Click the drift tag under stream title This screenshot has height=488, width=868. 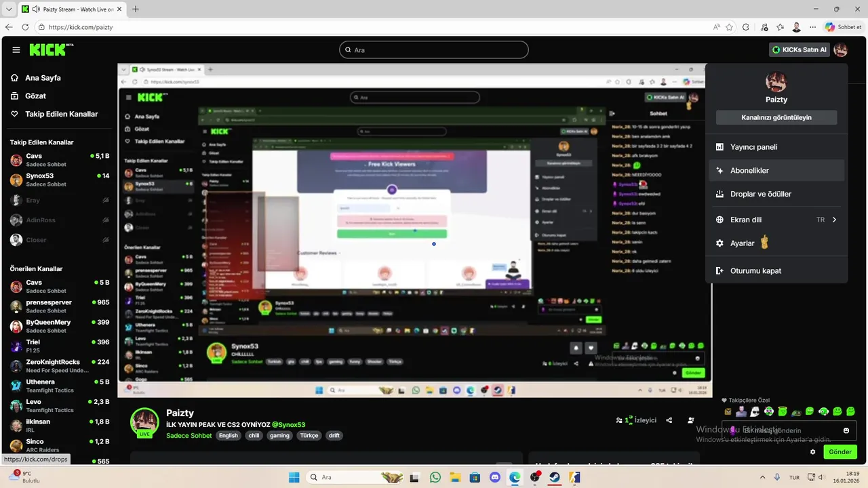pyautogui.click(x=334, y=435)
